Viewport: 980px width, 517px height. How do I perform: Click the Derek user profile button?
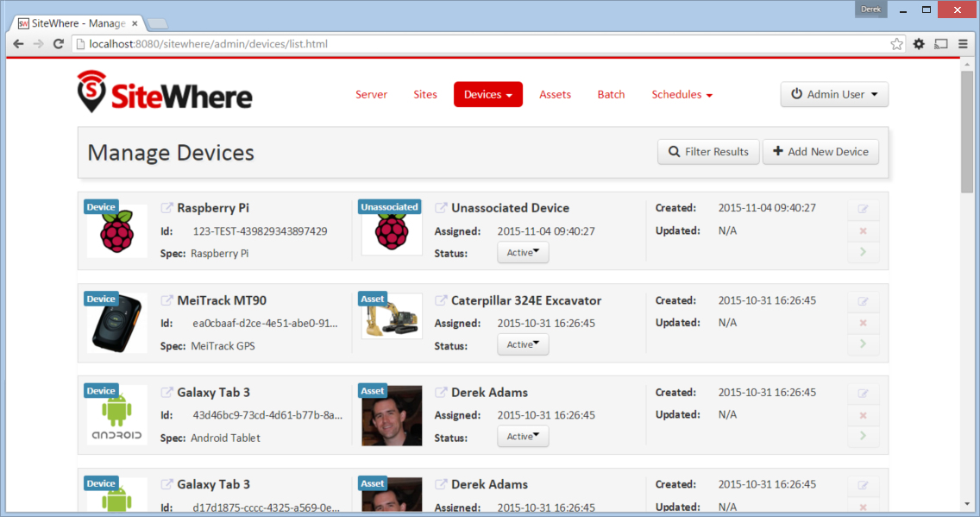pos(870,9)
